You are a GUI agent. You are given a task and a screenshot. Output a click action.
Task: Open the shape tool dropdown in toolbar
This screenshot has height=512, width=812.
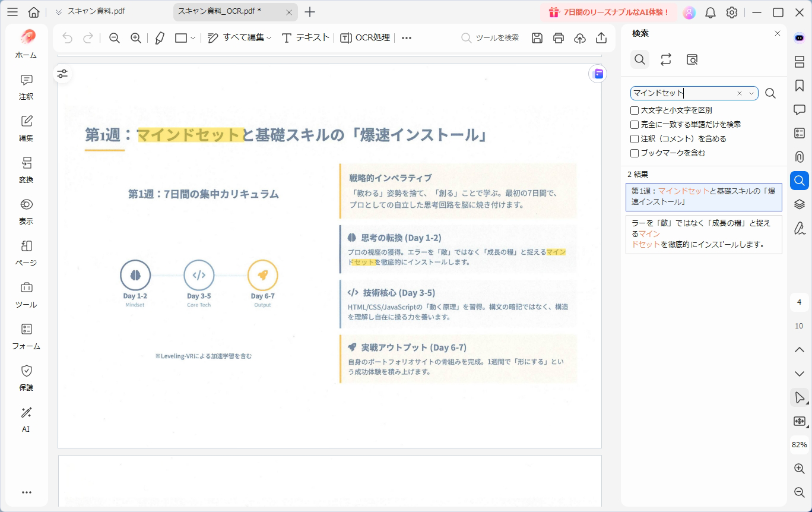[x=193, y=37]
